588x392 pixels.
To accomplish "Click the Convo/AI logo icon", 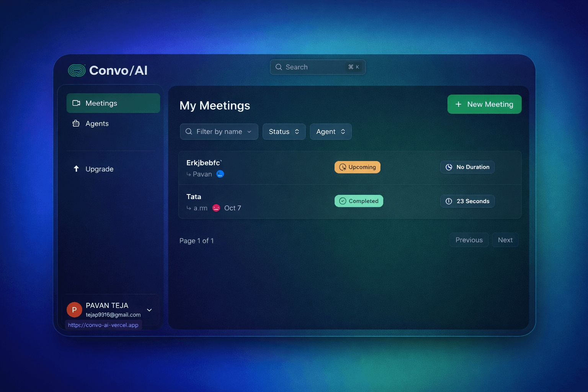I will (x=77, y=70).
